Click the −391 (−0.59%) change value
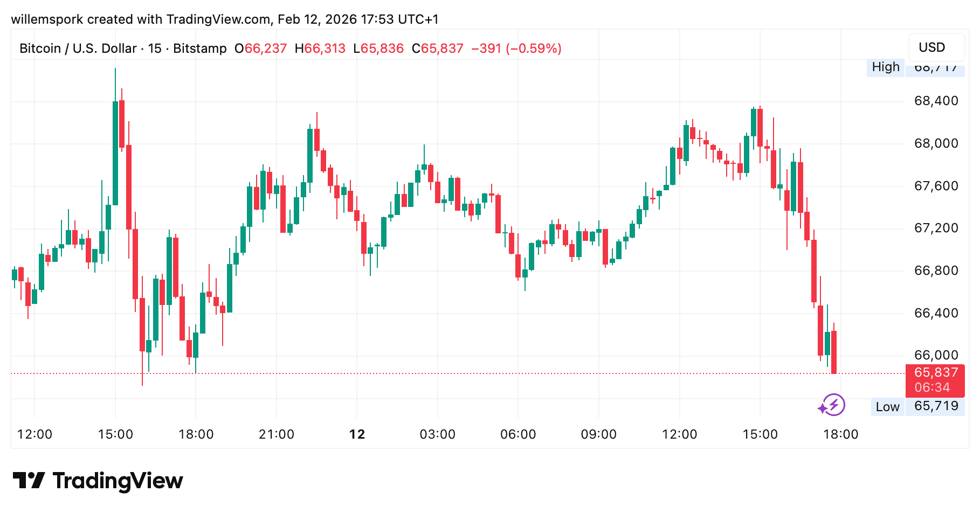Screen dimensions: 980x513 tap(516, 48)
